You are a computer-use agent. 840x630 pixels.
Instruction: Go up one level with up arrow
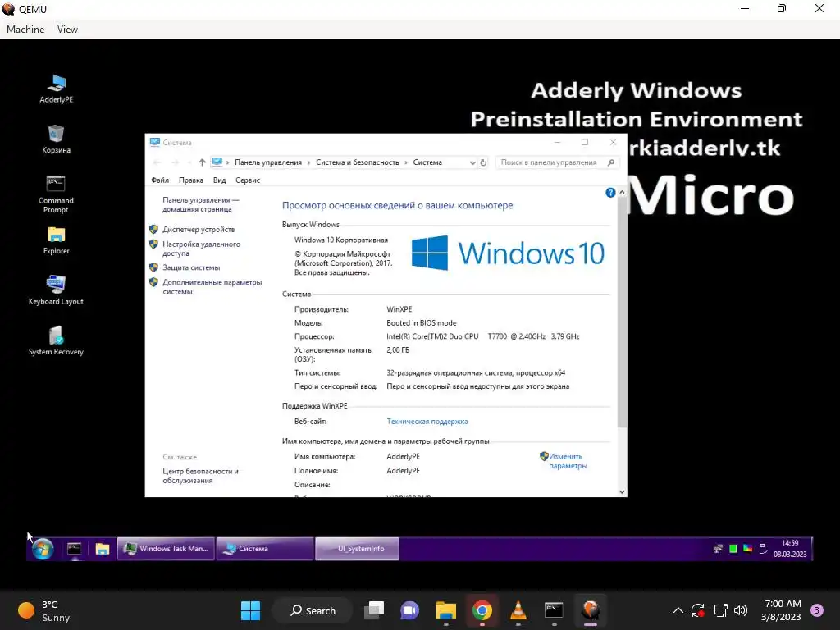point(202,162)
